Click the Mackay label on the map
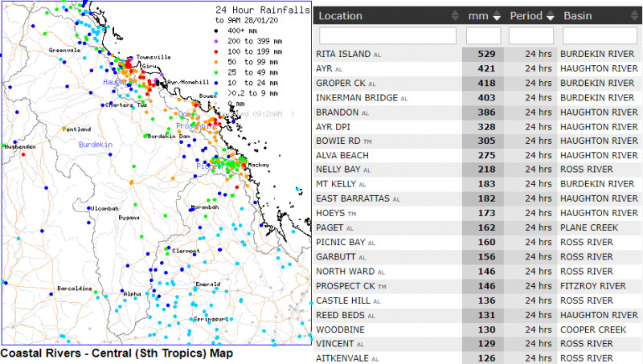This screenshot has width=643, height=364. [x=258, y=165]
